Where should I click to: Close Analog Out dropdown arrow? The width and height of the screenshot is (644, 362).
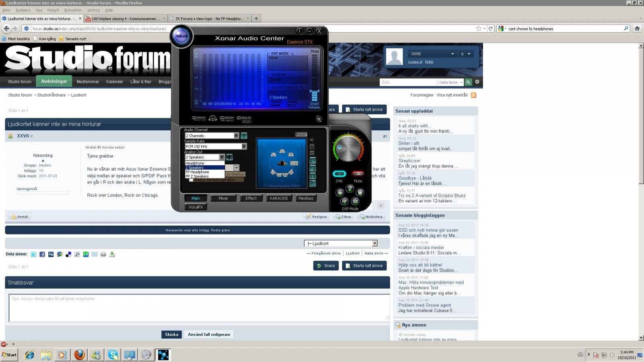[222, 157]
